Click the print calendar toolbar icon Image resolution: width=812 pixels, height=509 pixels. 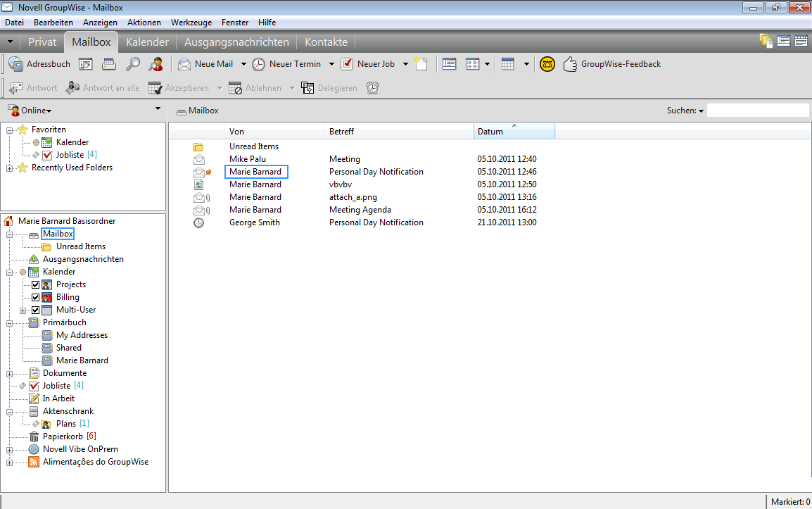(109, 64)
